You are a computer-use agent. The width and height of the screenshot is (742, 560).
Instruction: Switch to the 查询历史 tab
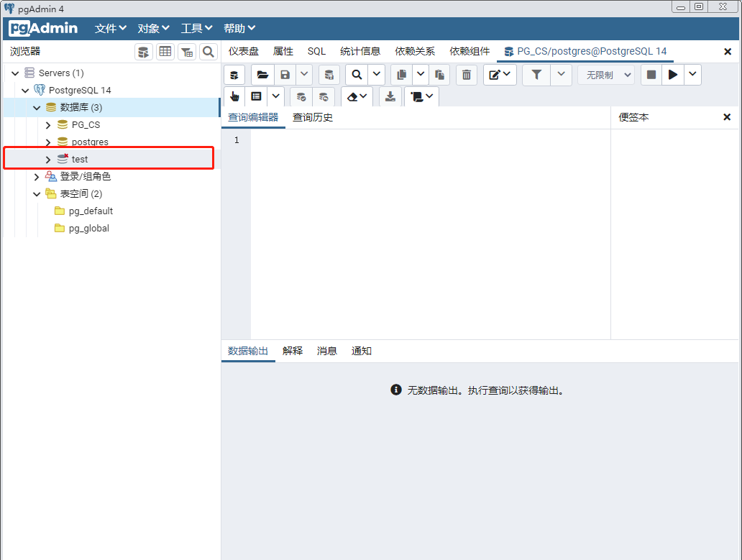coord(313,117)
